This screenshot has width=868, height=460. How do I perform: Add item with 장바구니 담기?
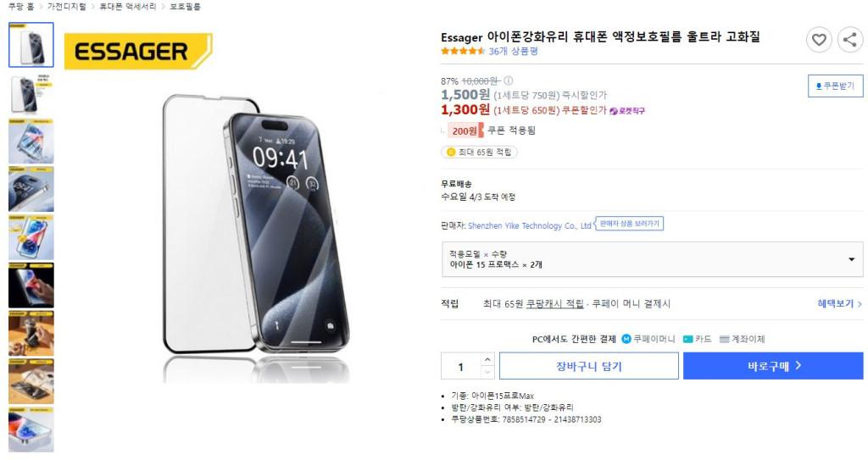[589, 366]
